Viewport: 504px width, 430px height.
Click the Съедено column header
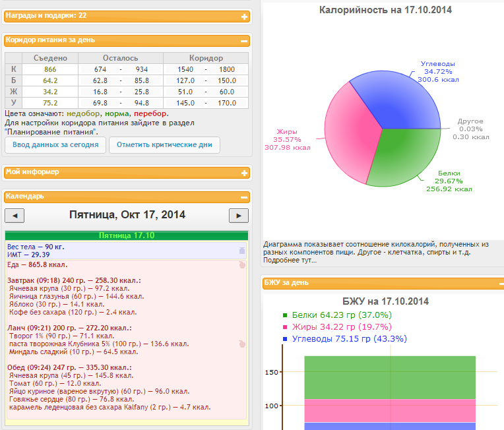point(50,58)
